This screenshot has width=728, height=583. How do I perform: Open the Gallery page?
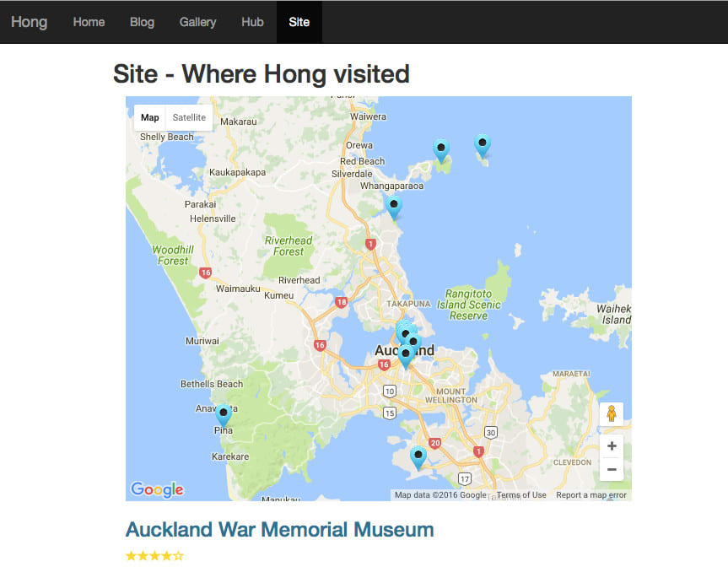(197, 22)
